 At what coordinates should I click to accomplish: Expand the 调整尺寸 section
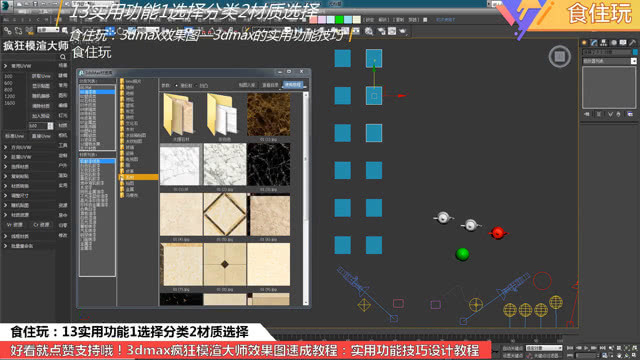pos(6,196)
